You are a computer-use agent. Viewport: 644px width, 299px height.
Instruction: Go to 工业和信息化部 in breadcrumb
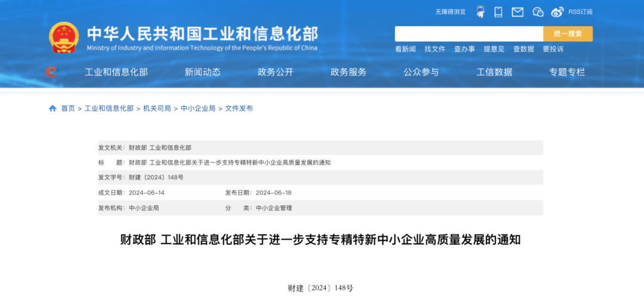pyautogui.click(x=109, y=109)
